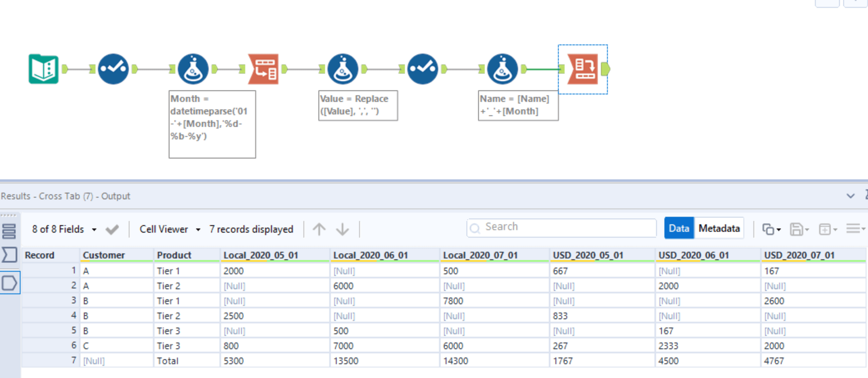Switch view to Metadata
Screen dimensions: 868x378
click(x=719, y=228)
